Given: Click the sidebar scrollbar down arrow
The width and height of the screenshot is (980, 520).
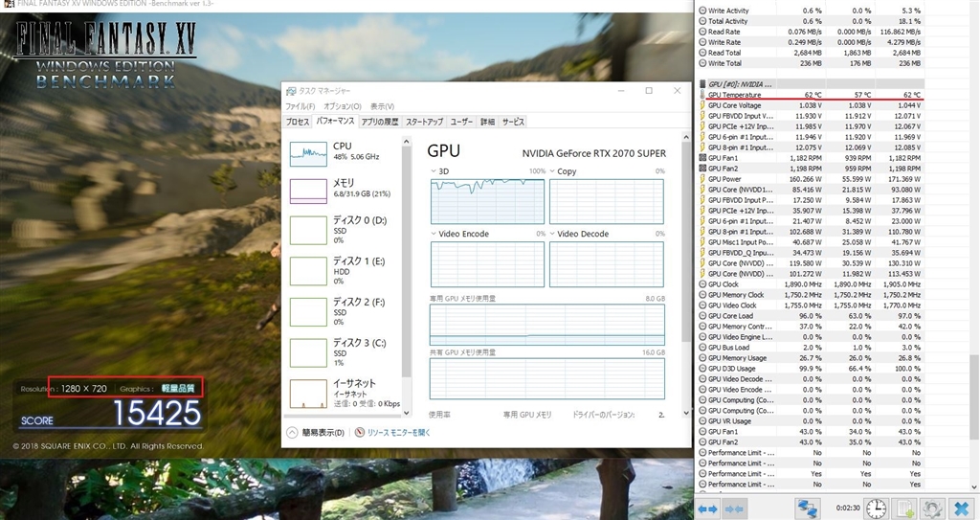Looking at the screenshot, I should click(x=406, y=413).
